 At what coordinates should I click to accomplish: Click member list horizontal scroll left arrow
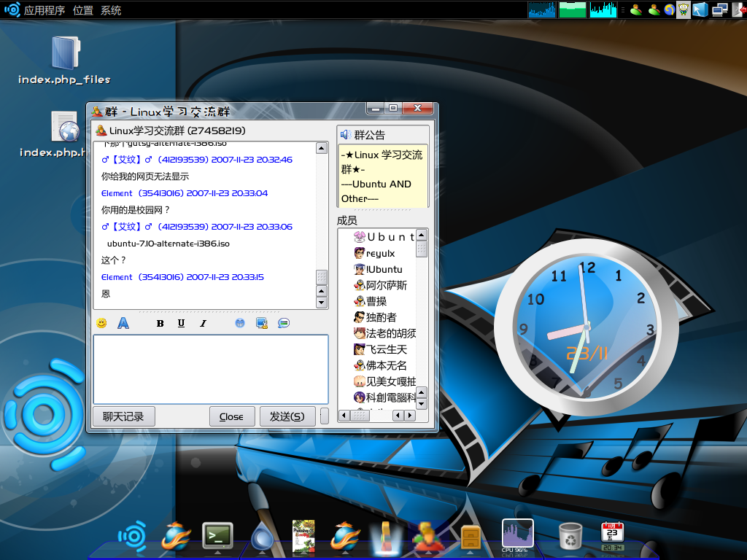click(x=344, y=416)
